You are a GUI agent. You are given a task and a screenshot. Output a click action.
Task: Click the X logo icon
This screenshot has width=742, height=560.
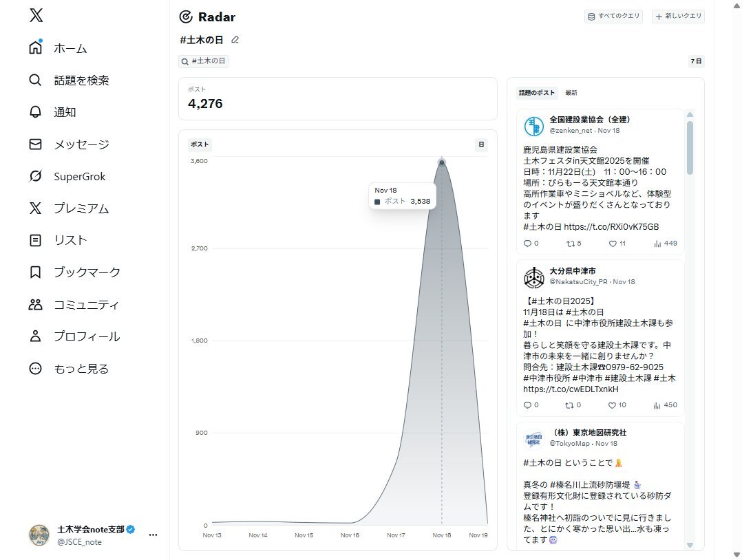tap(36, 17)
